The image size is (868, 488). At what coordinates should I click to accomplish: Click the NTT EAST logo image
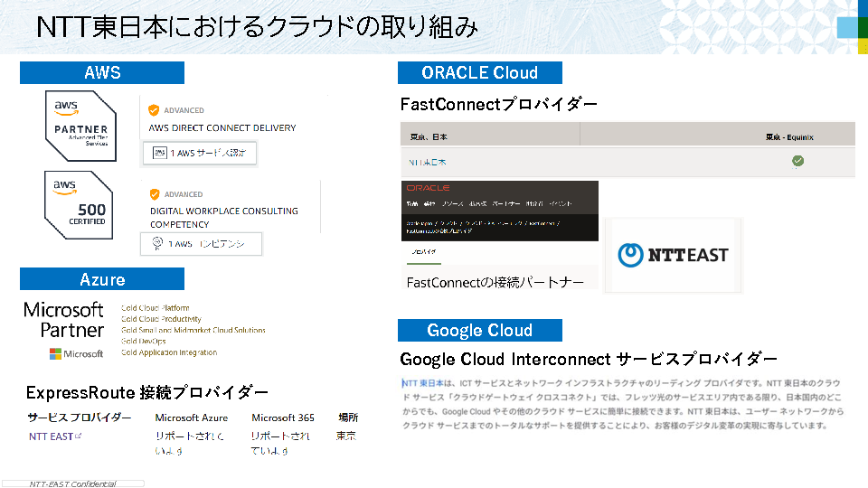(673, 255)
